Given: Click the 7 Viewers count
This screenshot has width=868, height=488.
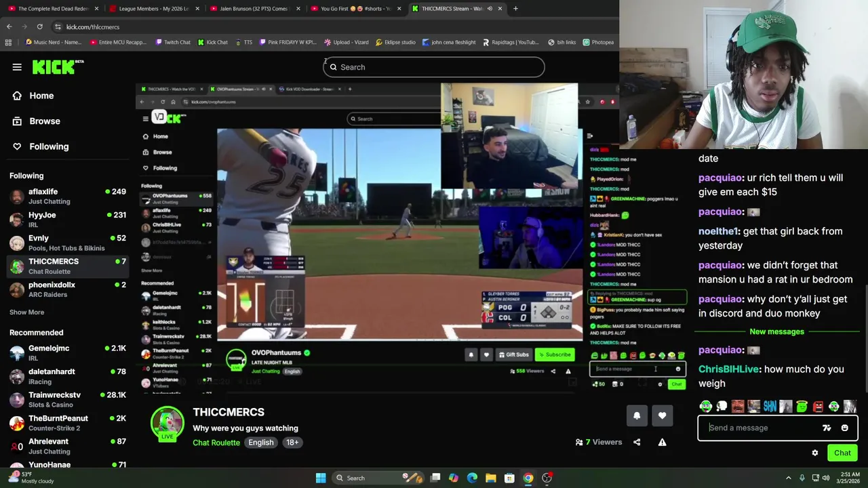Looking at the screenshot, I should point(599,442).
